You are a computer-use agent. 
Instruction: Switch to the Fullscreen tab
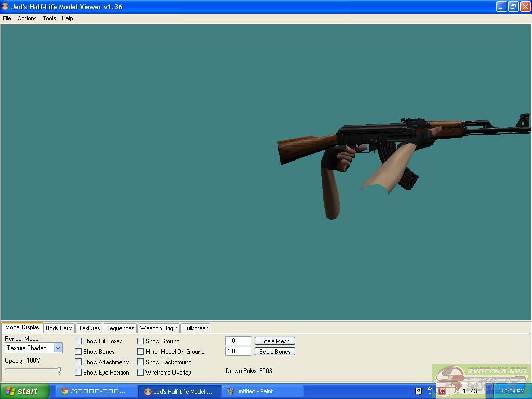(x=196, y=328)
